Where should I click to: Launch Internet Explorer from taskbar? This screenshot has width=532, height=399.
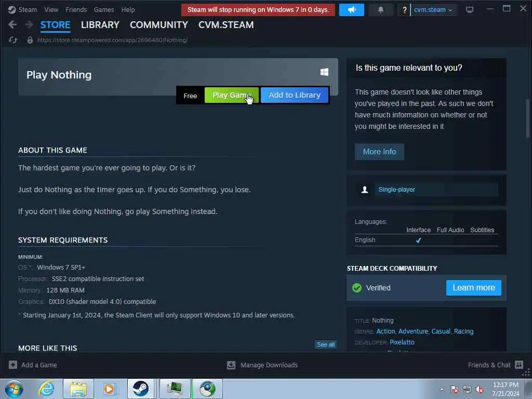46,389
